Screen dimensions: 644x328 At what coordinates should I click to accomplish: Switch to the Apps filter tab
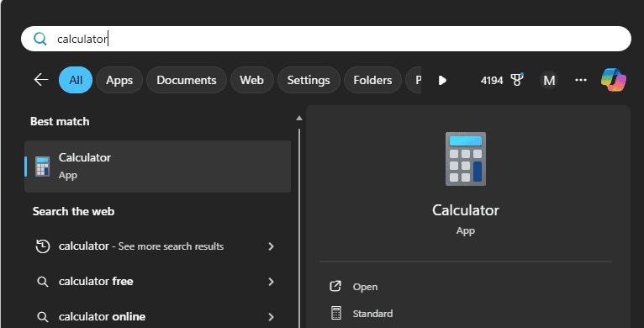click(119, 80)
